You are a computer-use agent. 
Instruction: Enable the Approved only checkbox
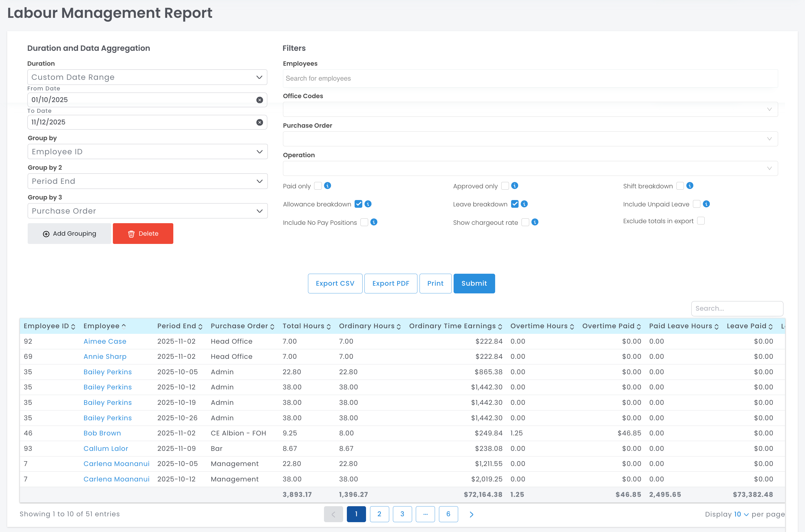[x=505, y=186]
